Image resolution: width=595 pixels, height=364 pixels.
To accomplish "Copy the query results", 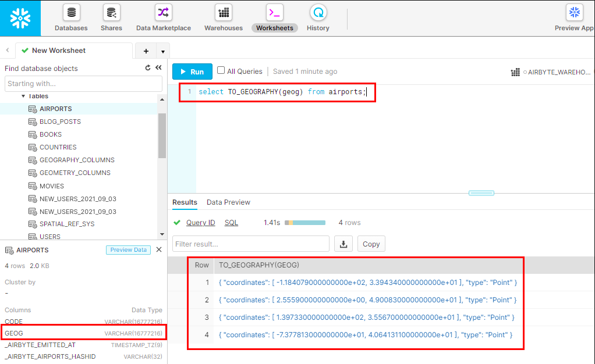I will [371, 244].
